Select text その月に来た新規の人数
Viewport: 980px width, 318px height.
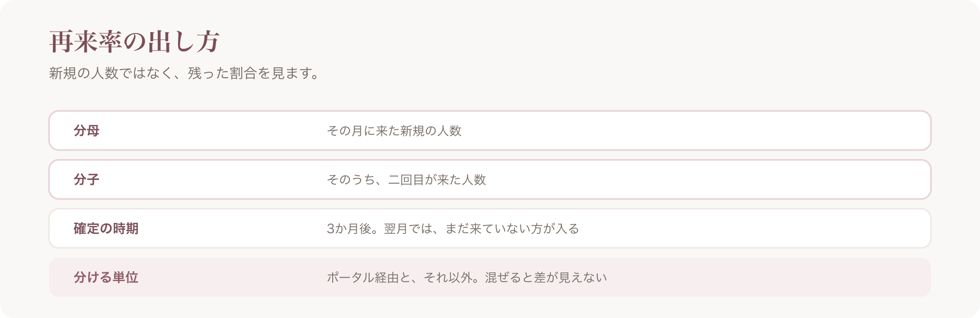click(x=394, y=130)
